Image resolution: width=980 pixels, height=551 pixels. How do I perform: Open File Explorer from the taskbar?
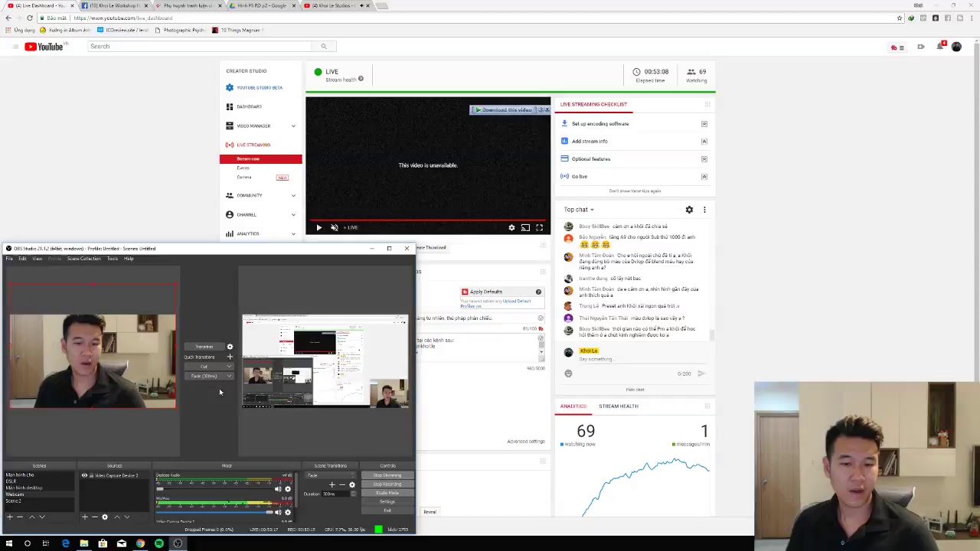click(x=84, y=543)
